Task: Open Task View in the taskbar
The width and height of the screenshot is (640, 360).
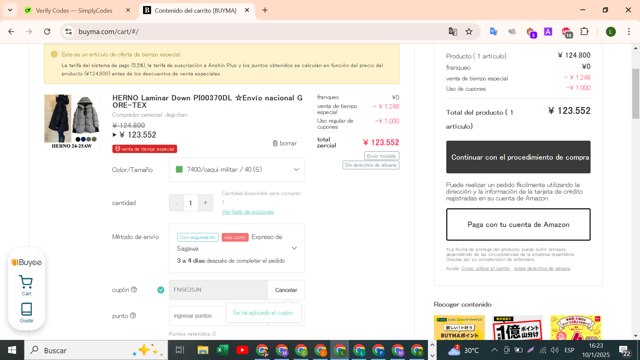Action: pyautogui.click(x=180, y=350)
